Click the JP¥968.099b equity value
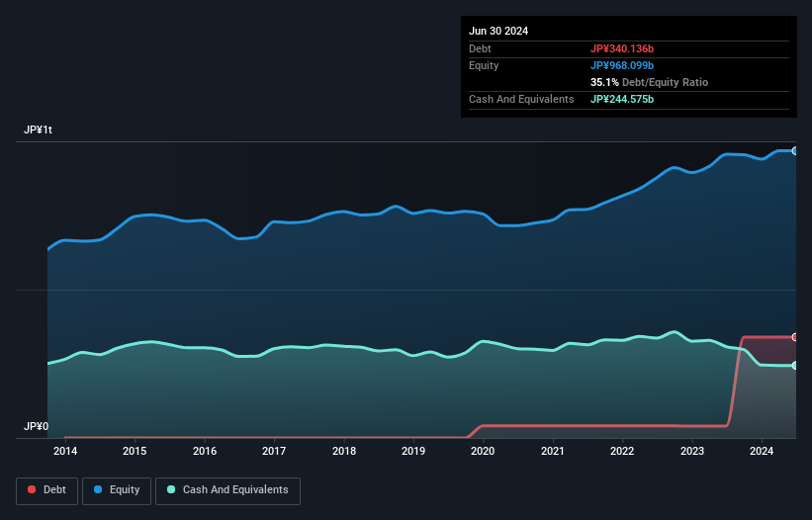Image resolution: width=812 pixels, height=520 pixels. point(622,65)
